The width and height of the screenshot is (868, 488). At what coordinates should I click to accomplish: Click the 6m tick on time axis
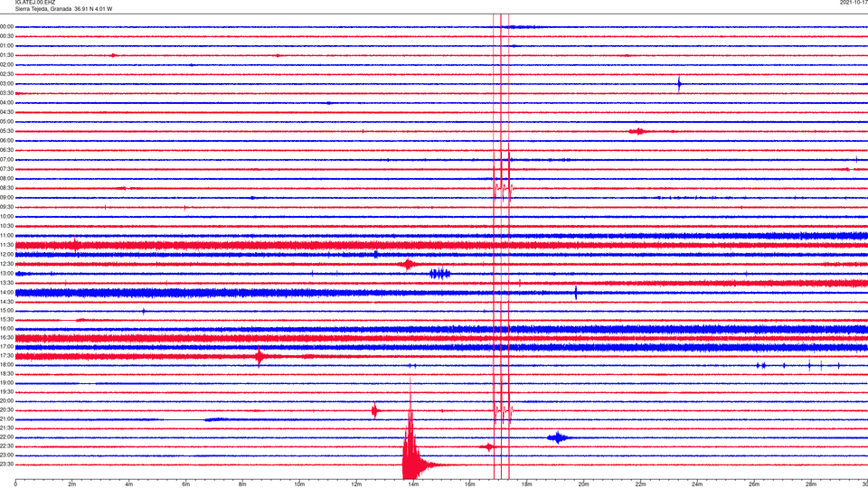[x=186, y=484]
